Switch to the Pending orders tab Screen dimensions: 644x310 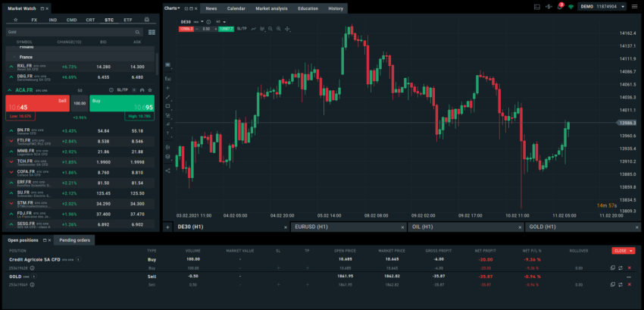(x=75, y=240)
